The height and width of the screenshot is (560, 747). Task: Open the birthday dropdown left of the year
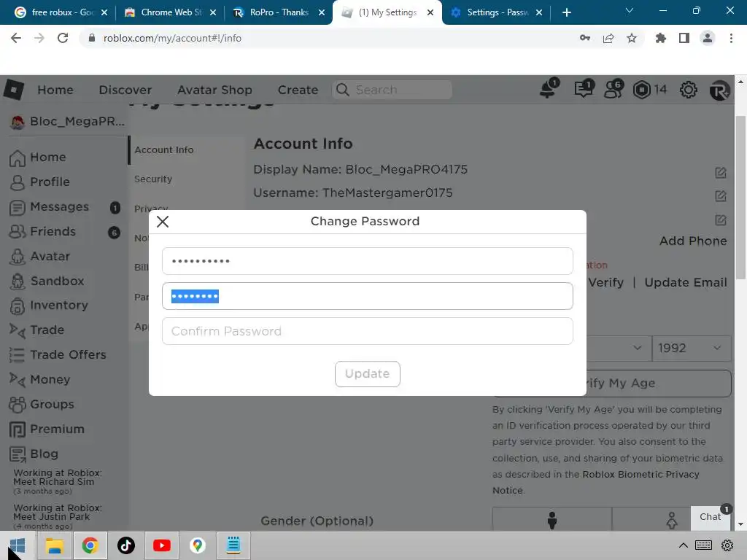coord(619,348)
